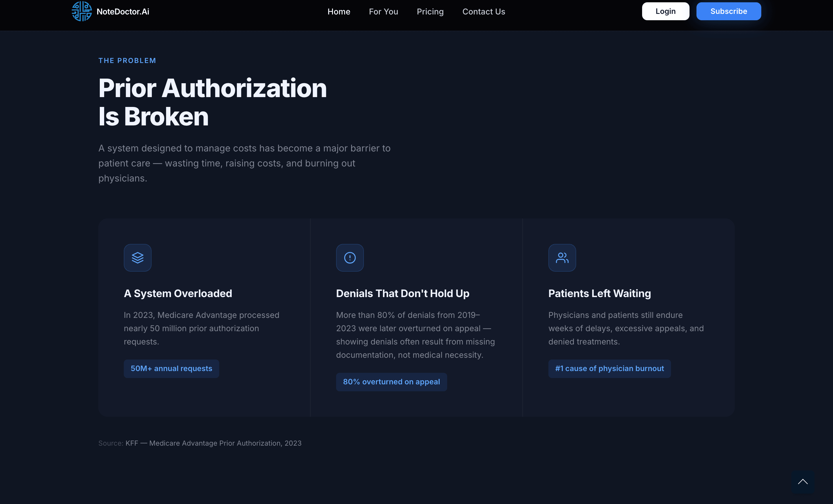833x504 pixels.
Task: Open the Home menu item
Action: pos(339,12)
